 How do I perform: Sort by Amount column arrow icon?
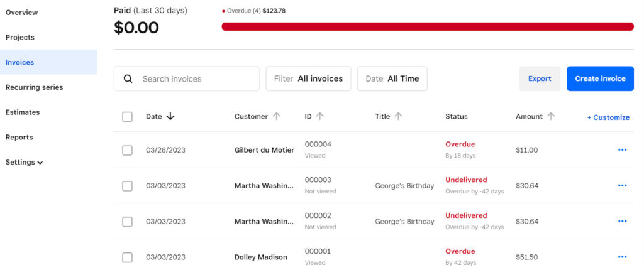point(551,116)
